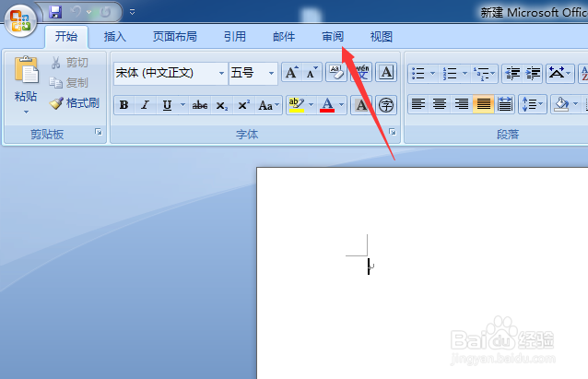The height and width of the screenshot is (379, 588).
Task: Shrink font size with small A icon
Action: 312,73
